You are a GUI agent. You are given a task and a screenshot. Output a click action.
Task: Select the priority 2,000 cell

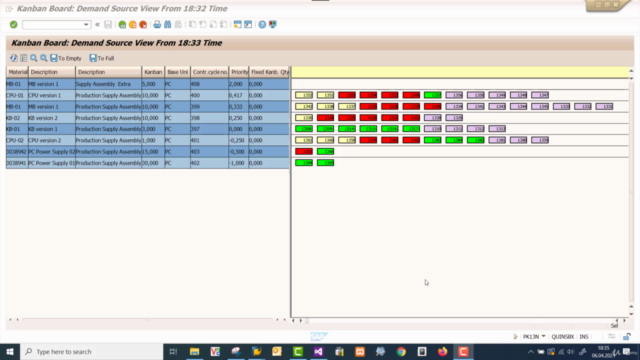point(239,84)
